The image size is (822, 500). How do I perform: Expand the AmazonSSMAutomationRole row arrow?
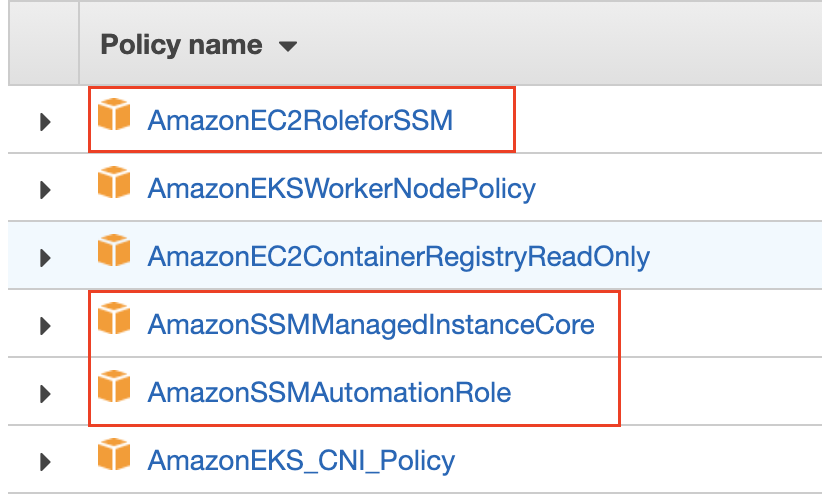(x=44, y=394)
